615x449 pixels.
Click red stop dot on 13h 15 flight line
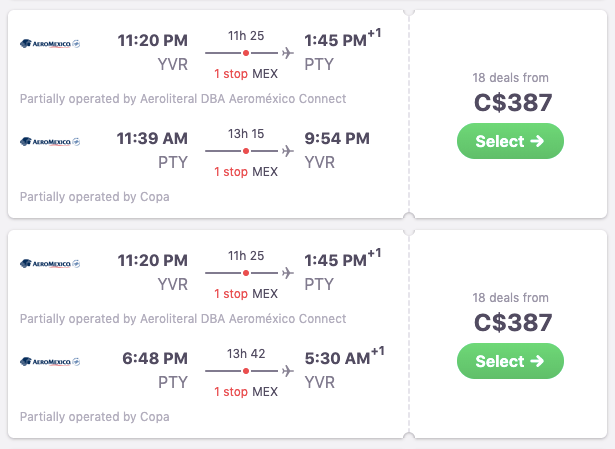246,151
